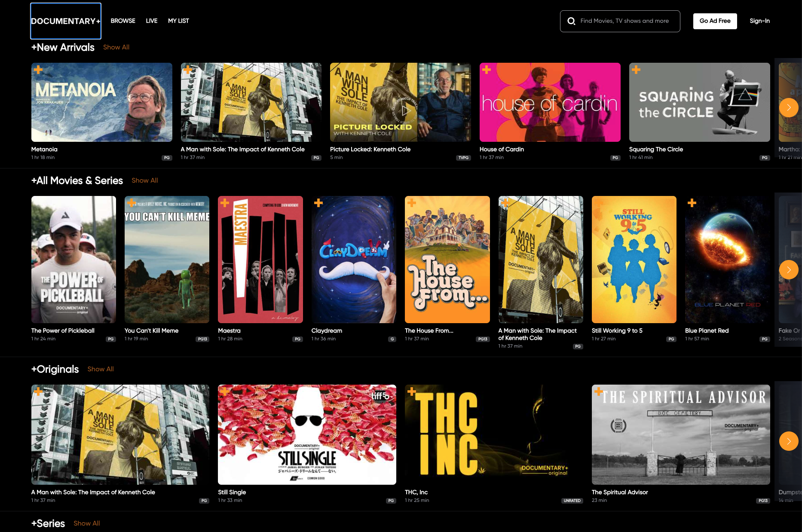Screen dimensions: 802x532
Task: Click the plus icon on Still Single thumbnail
Action: 225,391
